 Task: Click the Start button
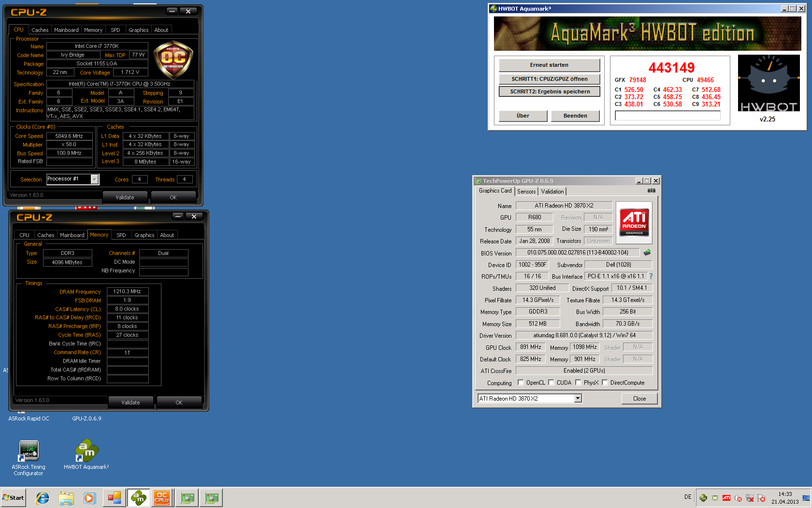pos(14,497)
